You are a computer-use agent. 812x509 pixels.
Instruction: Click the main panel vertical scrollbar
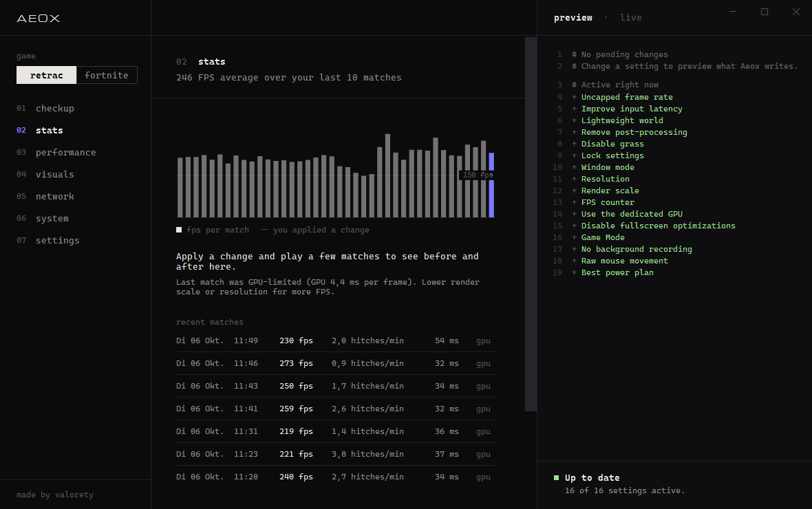click(531, 224)
